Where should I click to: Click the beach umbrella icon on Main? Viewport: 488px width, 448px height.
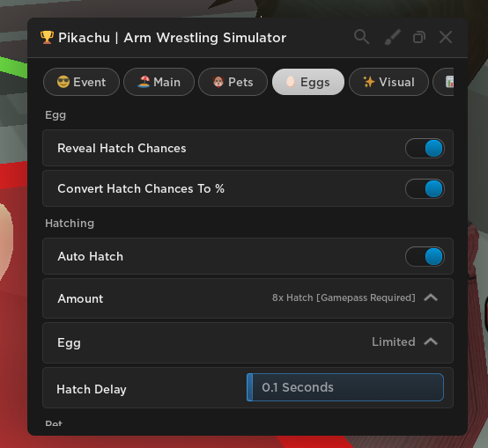[x=144, y=82]
